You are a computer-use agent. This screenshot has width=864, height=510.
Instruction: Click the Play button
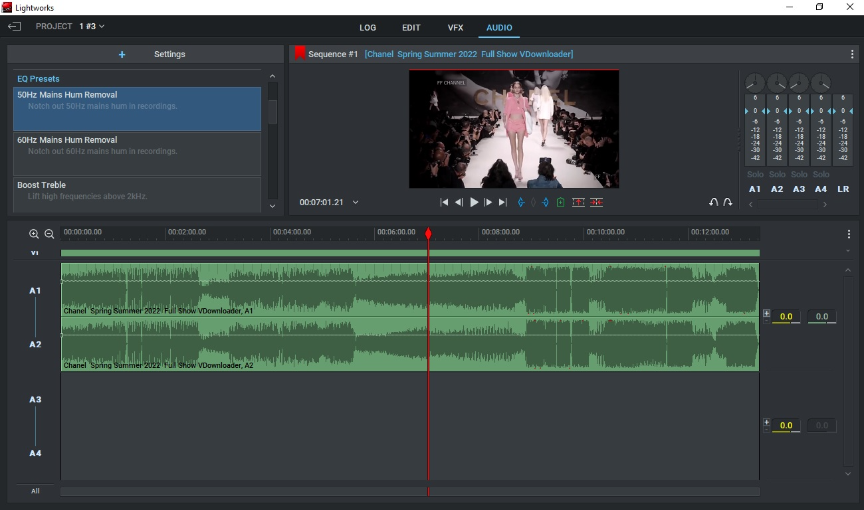point(474,203)
